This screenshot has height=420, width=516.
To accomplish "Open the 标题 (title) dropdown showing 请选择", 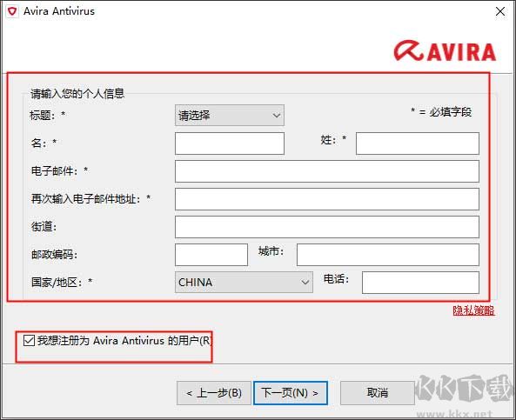I will pyautogui.click(x=230, y=116).
